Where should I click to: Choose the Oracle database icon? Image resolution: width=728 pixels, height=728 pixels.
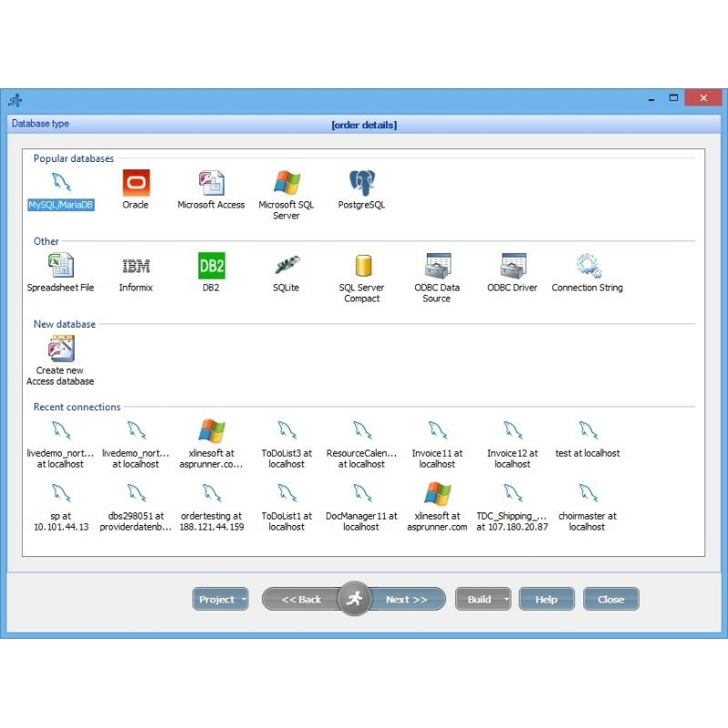pos(136,183)
